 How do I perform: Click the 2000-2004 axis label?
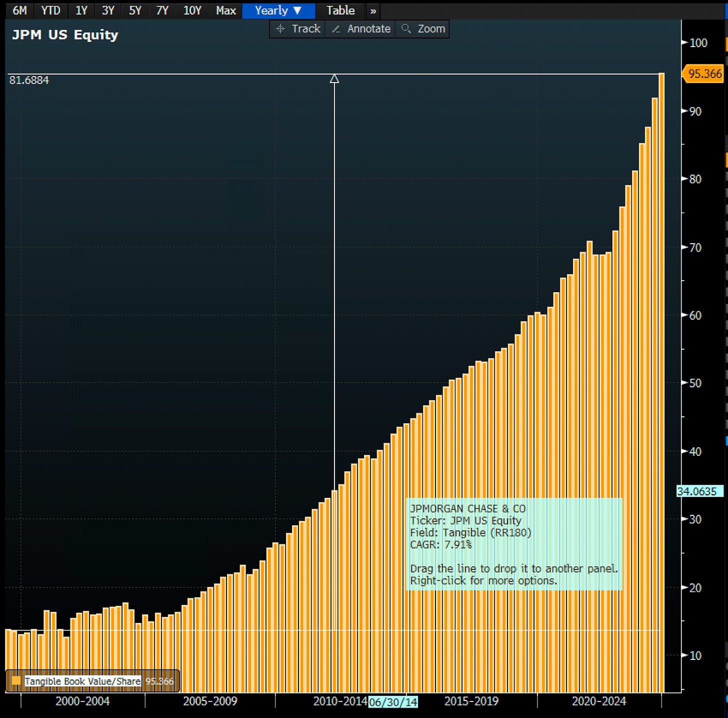tap(82, 701)
